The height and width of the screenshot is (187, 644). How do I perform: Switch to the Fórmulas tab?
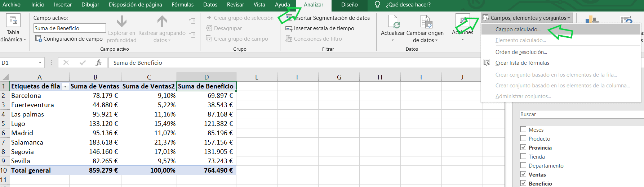click(183, 5)
